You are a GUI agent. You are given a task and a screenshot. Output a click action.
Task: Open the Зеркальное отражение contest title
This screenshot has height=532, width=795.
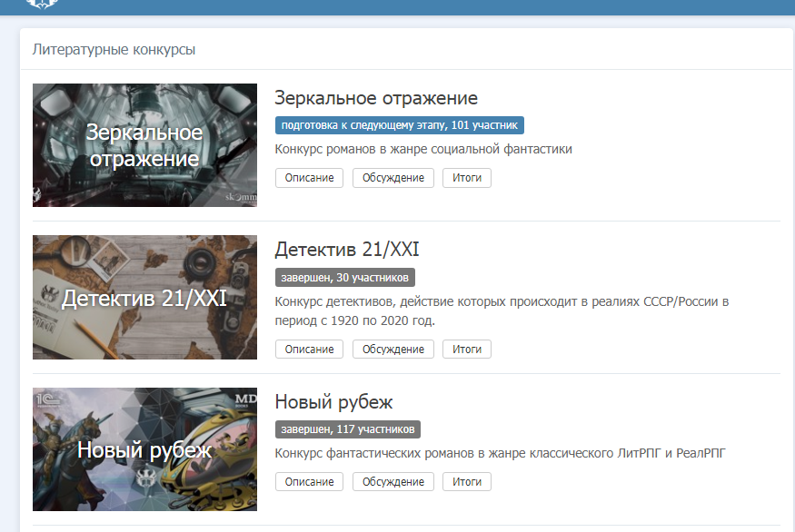[376, 98]
